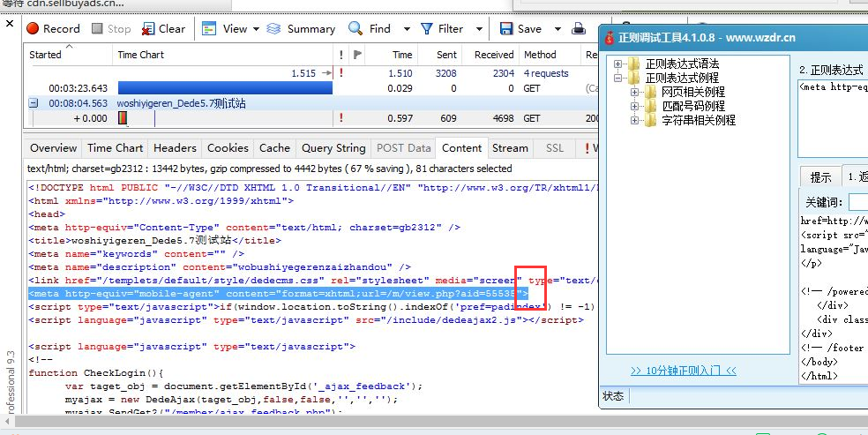Collapse the woshiyigeren_Dede5.7 request group

[34, 103]
